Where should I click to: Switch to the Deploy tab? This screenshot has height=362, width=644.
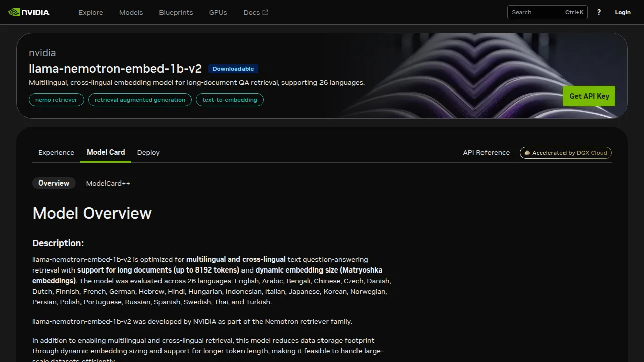pos(148,152)
